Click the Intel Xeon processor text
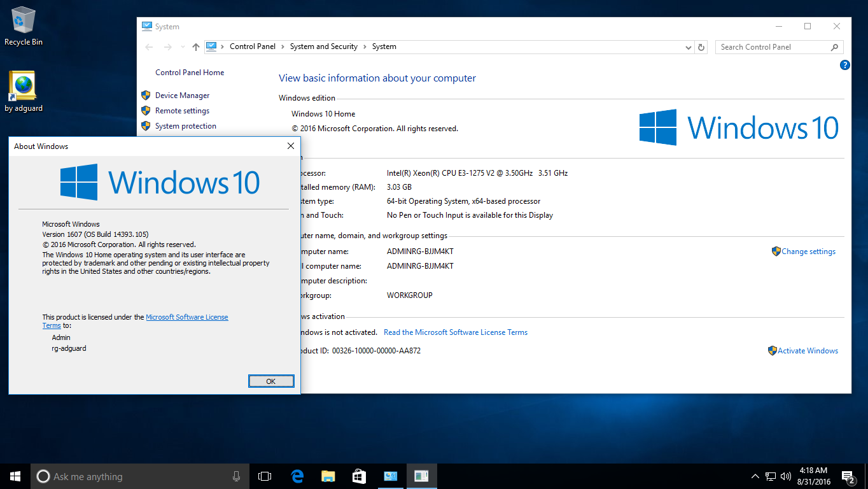This screenshot has width=868, height=489. click(x=477, y=173)
